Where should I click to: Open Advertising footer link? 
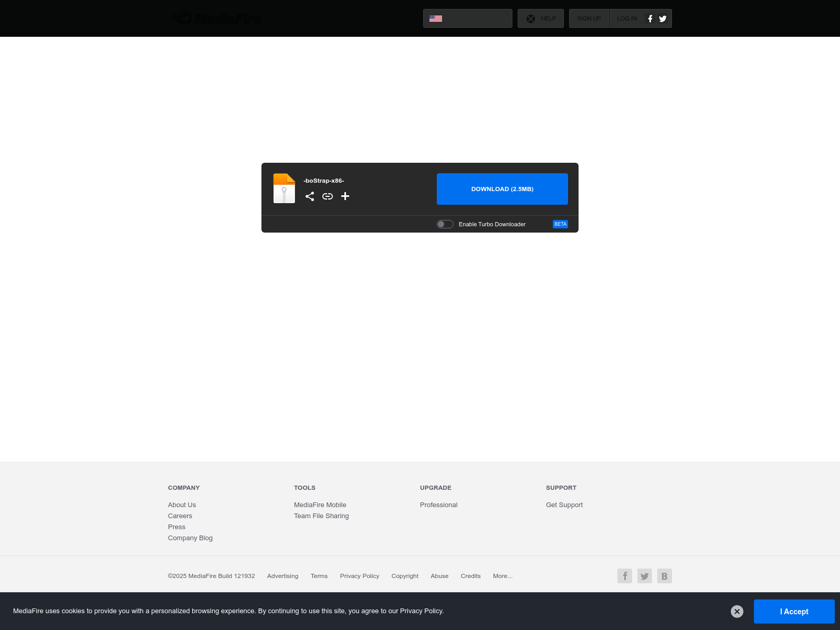pos(282,576)
